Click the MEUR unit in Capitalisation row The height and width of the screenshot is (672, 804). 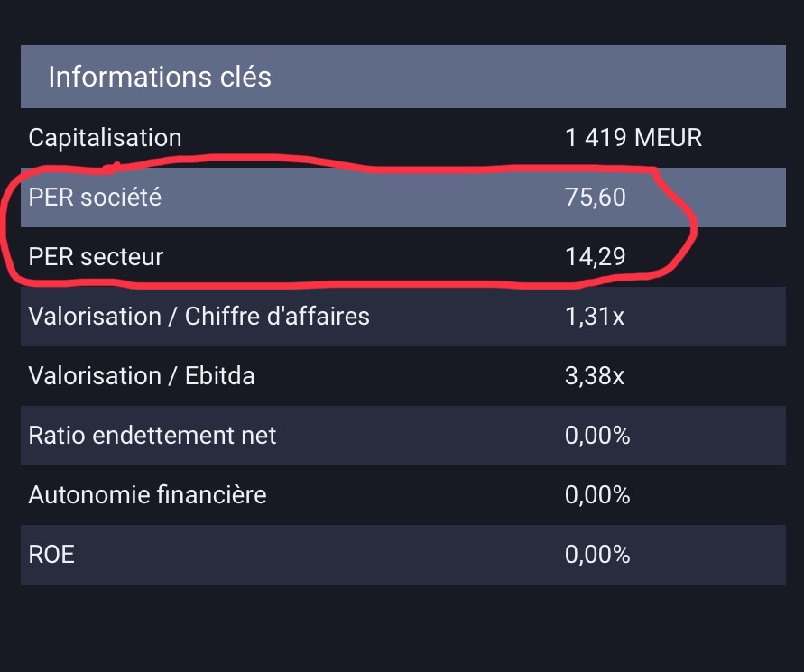668,138
